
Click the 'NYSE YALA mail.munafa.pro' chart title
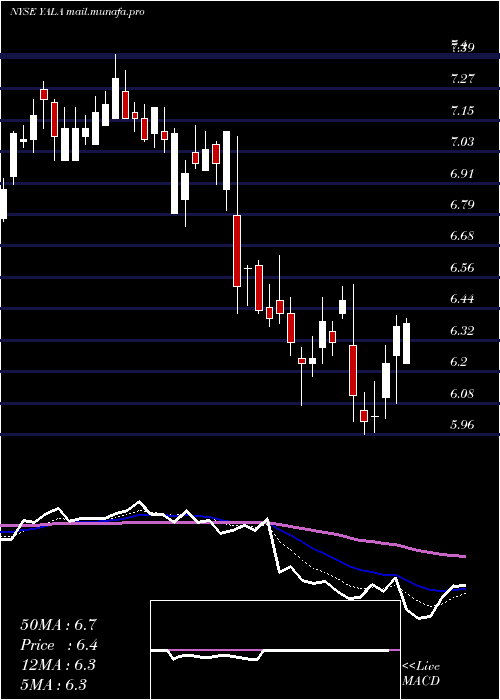click(x=77, y=12)
